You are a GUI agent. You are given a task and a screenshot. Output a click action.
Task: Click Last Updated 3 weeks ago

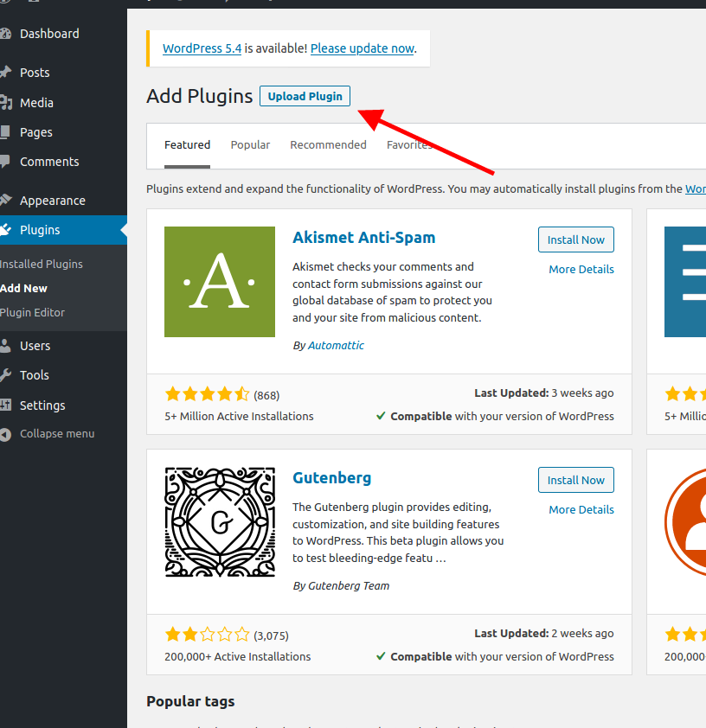544,393
